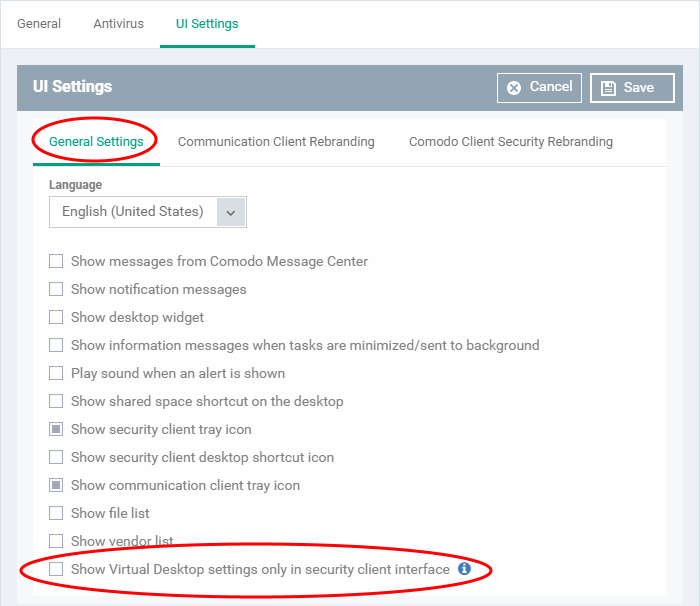Enable Show Virtual Desktop settings only checkbox
This screenshot has height=606, width=700.
click(x=57, y=570)
